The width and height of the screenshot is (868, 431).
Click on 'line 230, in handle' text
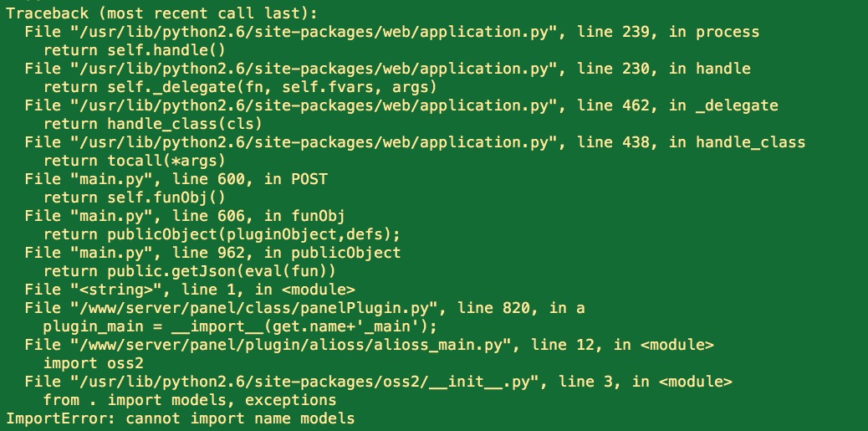(x=664, y=69)
